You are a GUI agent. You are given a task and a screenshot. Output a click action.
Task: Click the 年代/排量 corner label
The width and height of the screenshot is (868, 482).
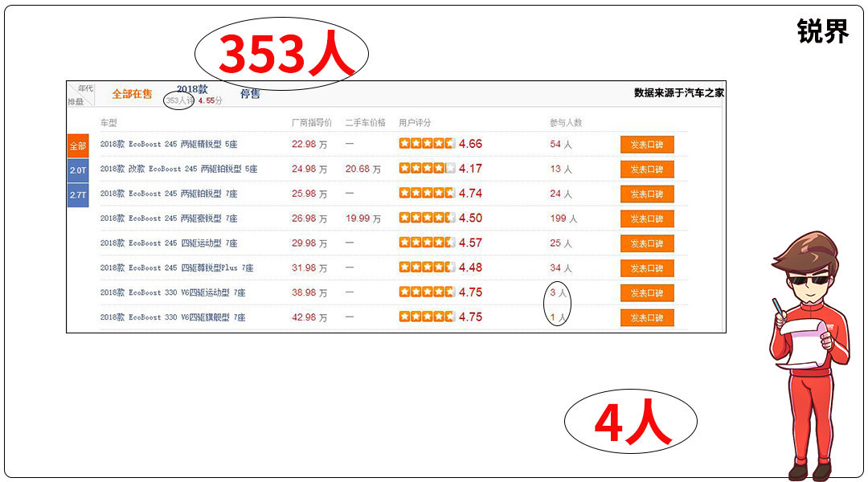point(80,95)
